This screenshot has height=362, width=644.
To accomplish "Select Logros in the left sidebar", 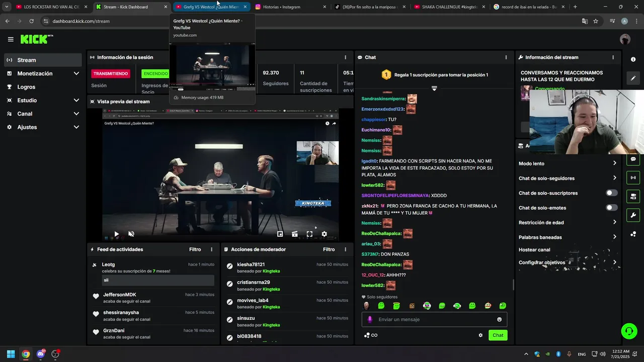I will (x=42, y=87).
